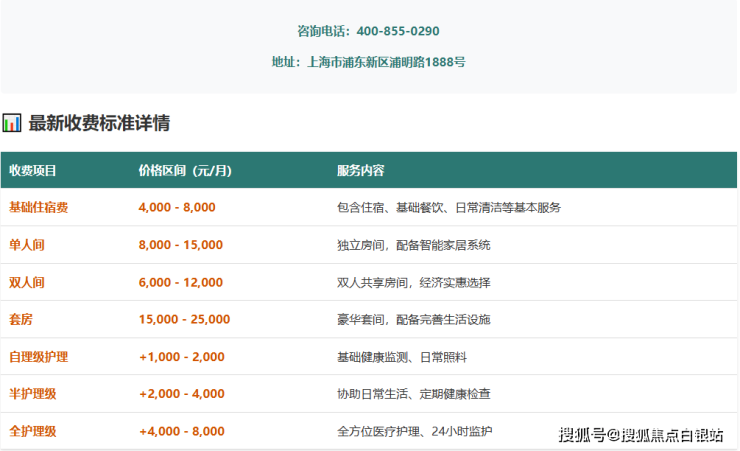Open the 套房 fee item

coord(21,319)
